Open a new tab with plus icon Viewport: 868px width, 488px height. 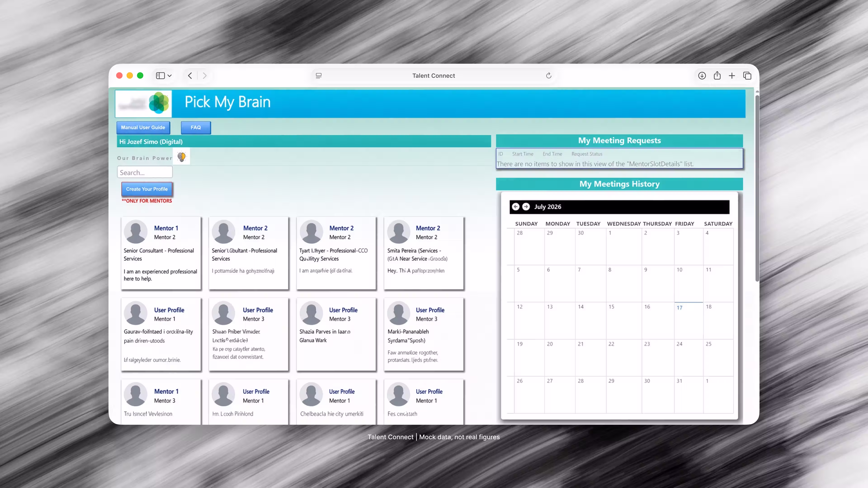tap(732, 75)
